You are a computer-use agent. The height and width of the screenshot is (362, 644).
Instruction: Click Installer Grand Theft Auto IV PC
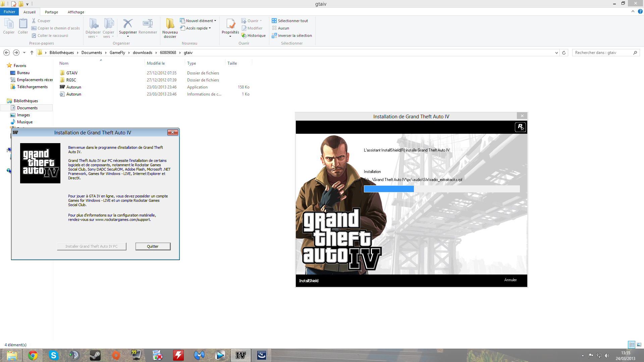click(92, 246)
